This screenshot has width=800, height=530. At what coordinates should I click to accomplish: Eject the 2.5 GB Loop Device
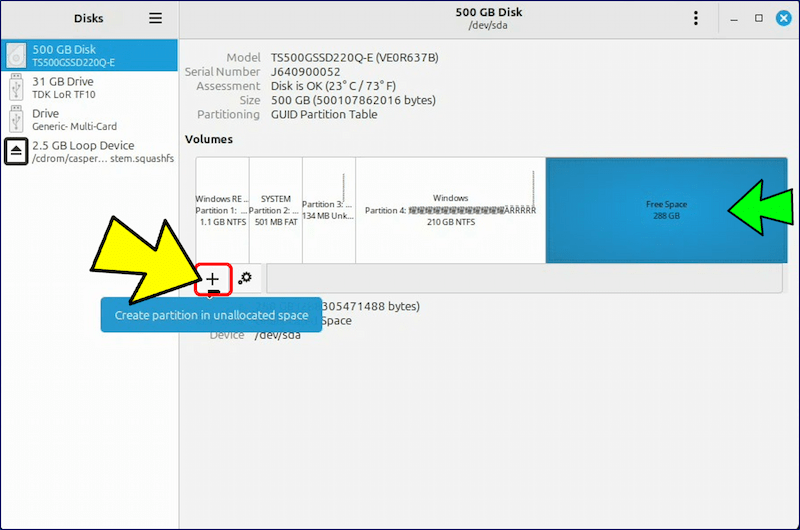17,151
